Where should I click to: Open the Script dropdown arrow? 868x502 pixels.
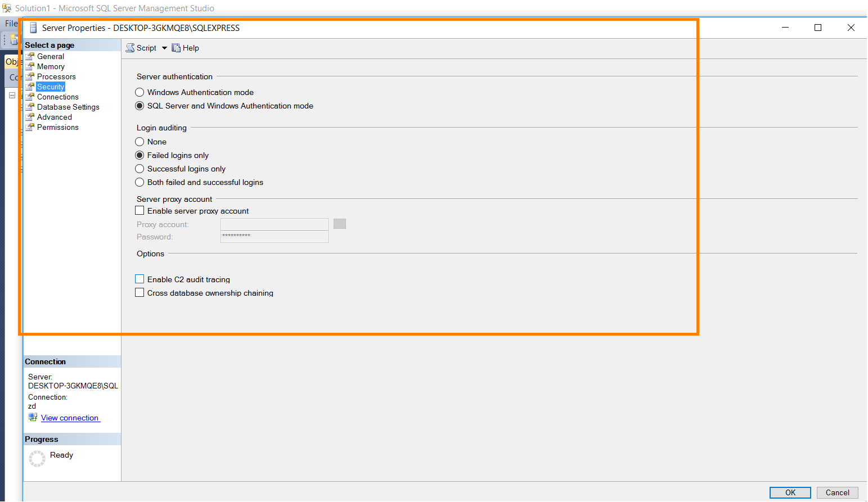[x=164, y=48]
